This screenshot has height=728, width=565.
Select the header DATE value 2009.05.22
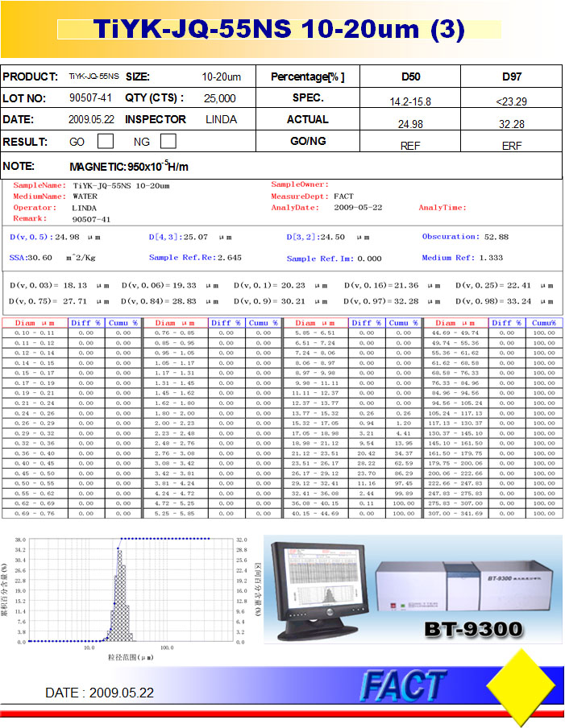(x=92, y=120)
